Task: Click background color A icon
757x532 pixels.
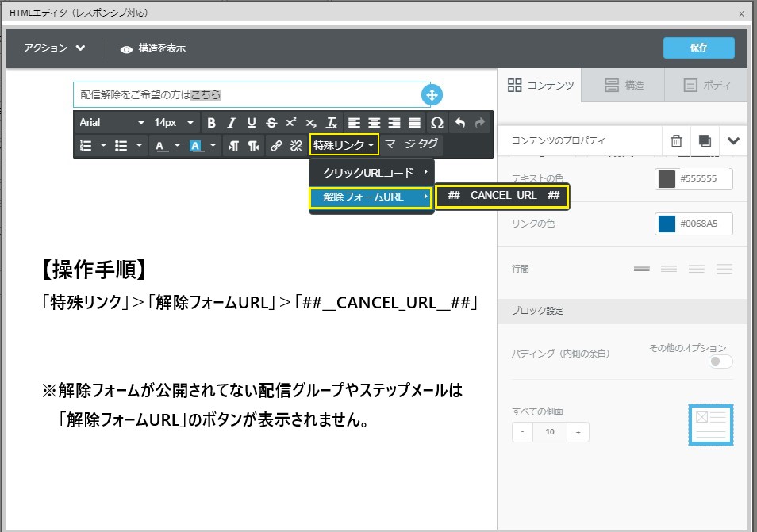Action: (195, 146)
